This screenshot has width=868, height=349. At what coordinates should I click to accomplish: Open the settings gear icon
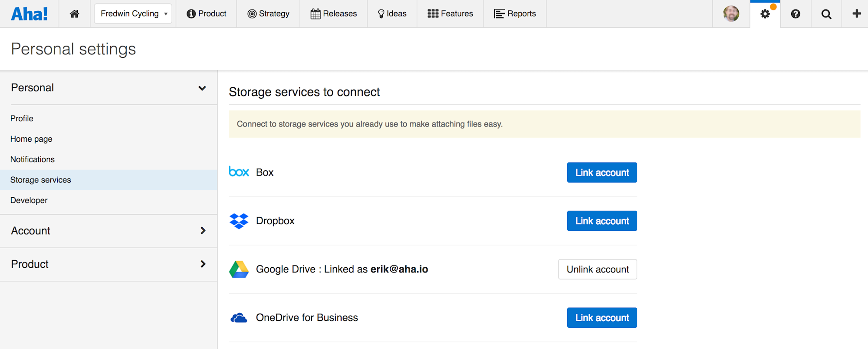tap(765, 14)
